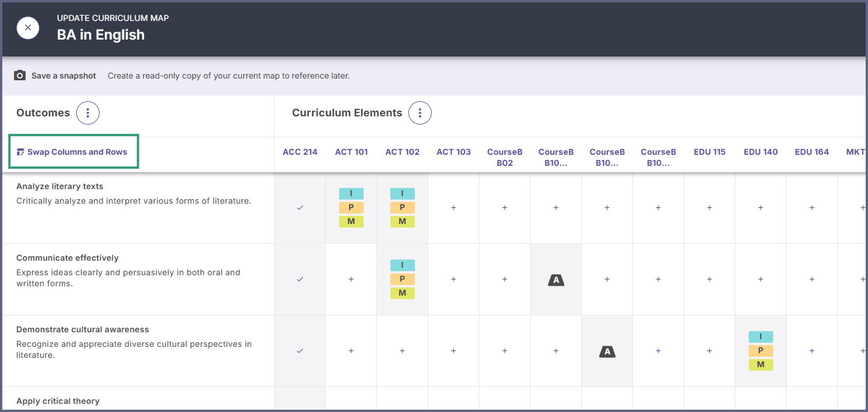868x412 pixels.
Task: Select the EDU 164 column header
Action: (812, 152)
